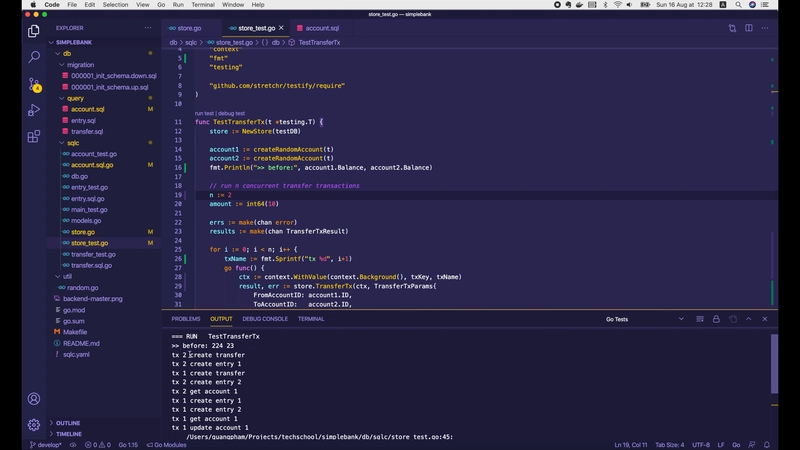This screenshot has width=800, height=450.
Task: Open the Extensions view
Action: (x=33, y=136)
